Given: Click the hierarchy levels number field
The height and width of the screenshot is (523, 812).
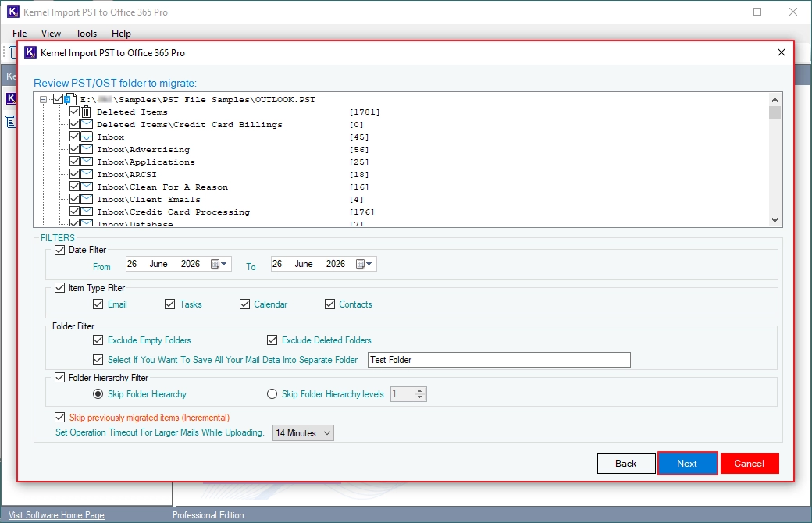Looking at the screenshot, I should pyautogui.click(x=402, y=394).
